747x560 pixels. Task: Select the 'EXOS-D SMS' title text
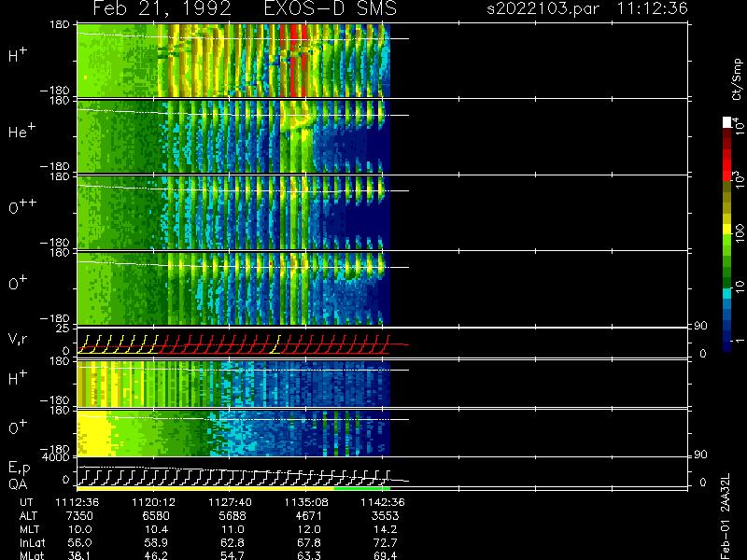331,9
